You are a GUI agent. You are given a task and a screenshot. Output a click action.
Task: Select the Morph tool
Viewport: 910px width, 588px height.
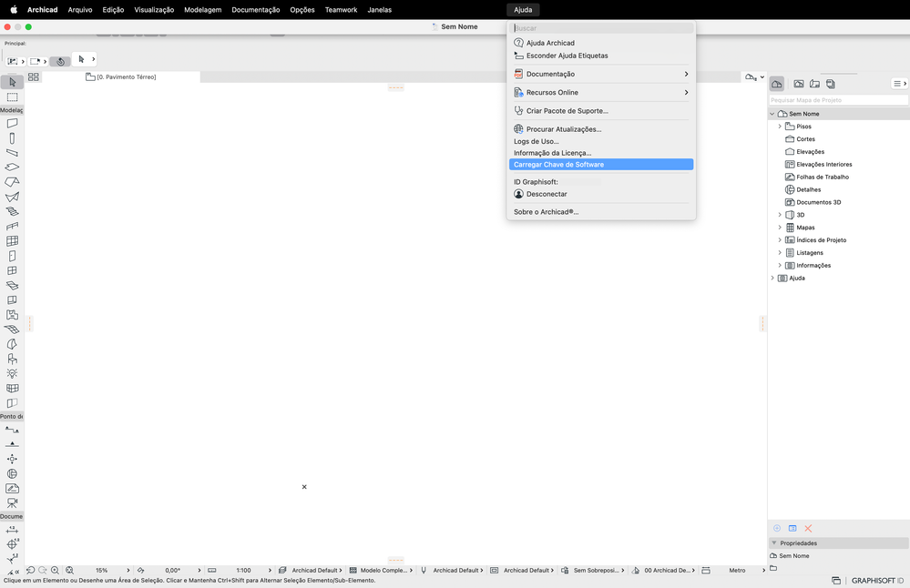pos(12,344)
